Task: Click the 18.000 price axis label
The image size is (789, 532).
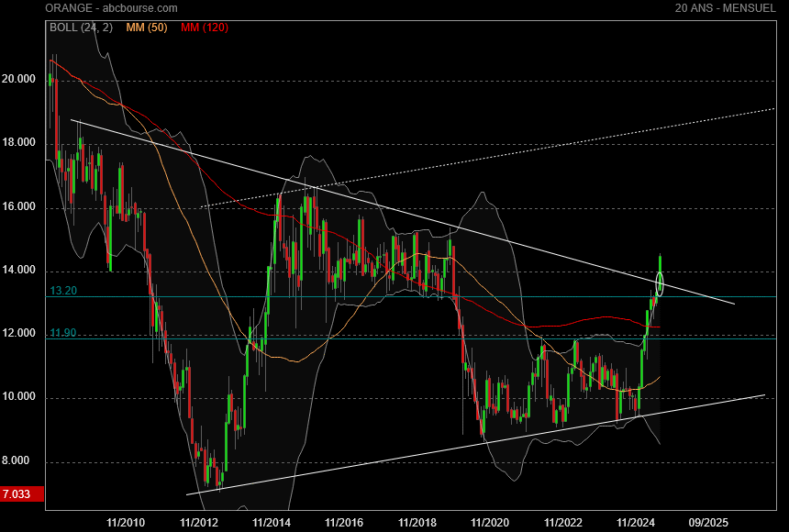Action: tap(18, 142)
